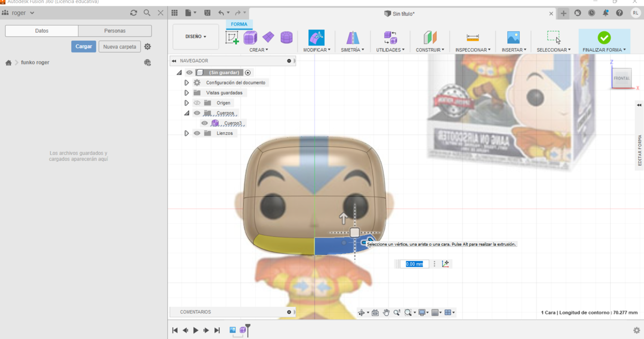The image size is (644, 339).
Task: Open the data panel grid icon
Action: (x=175, y=13)
